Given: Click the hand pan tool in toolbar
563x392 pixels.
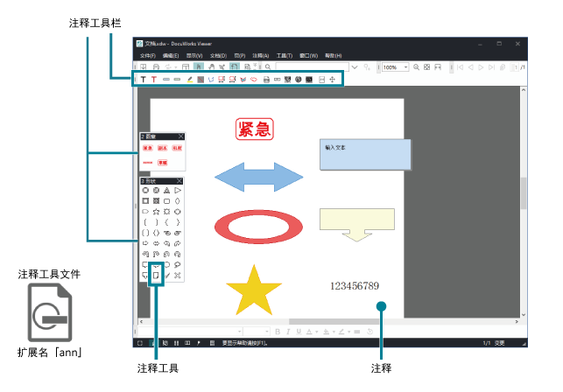Looking at the screenshot, I should 211,66.
